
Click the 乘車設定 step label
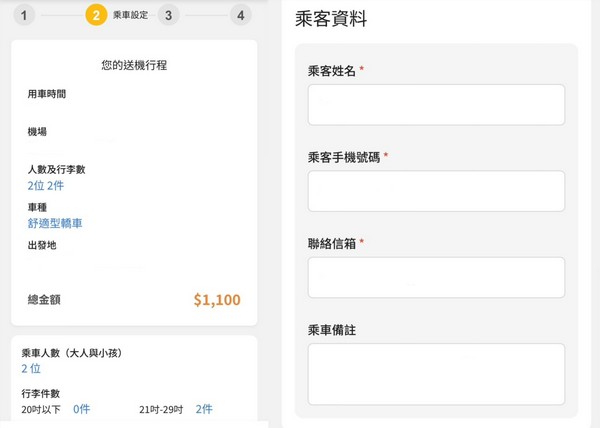click(130, 15)
